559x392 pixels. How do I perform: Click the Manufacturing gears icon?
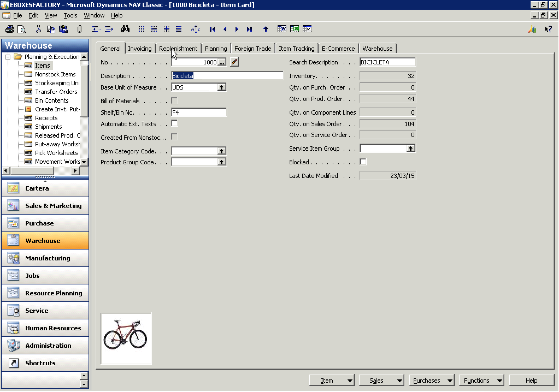tap(13, 258)
